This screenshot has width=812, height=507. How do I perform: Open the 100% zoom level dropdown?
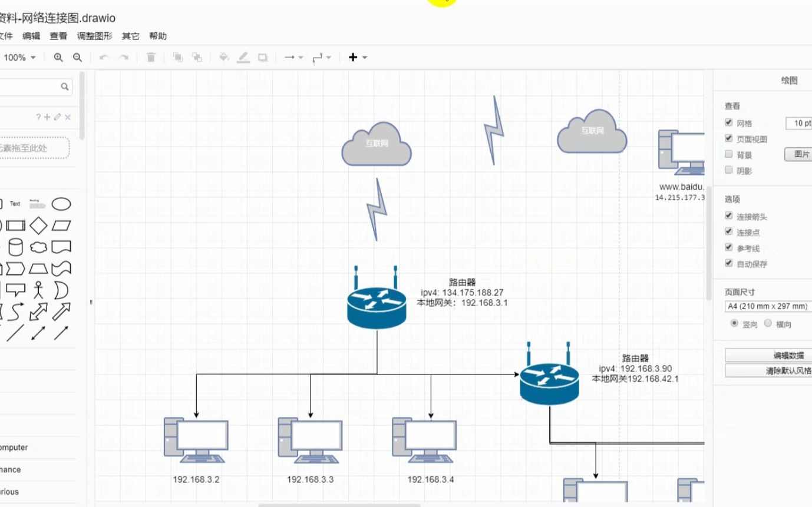tap(19, 58)
